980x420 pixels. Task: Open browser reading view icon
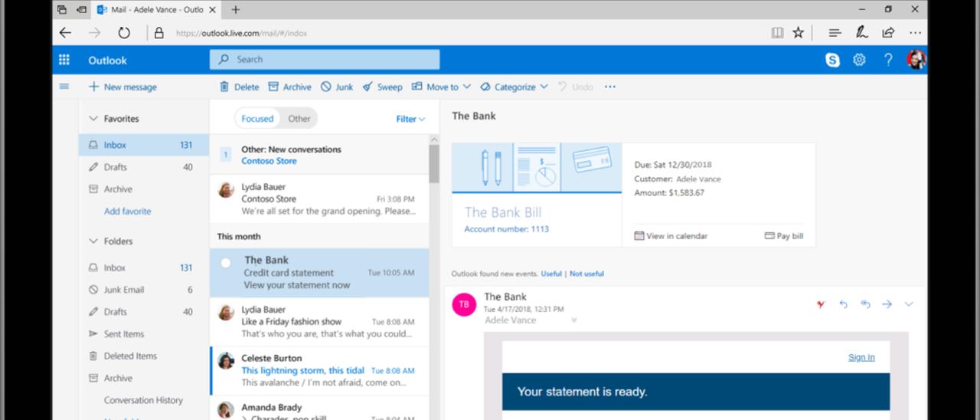[x=777, y=33]
